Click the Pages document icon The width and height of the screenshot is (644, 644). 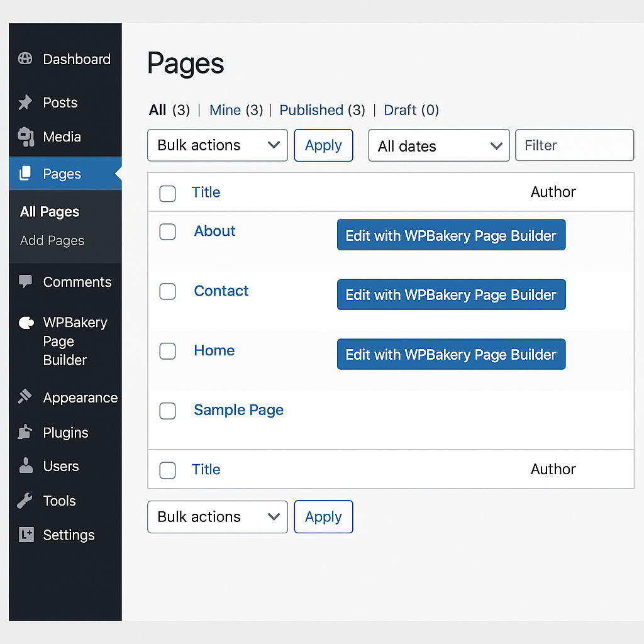point(25,174)
